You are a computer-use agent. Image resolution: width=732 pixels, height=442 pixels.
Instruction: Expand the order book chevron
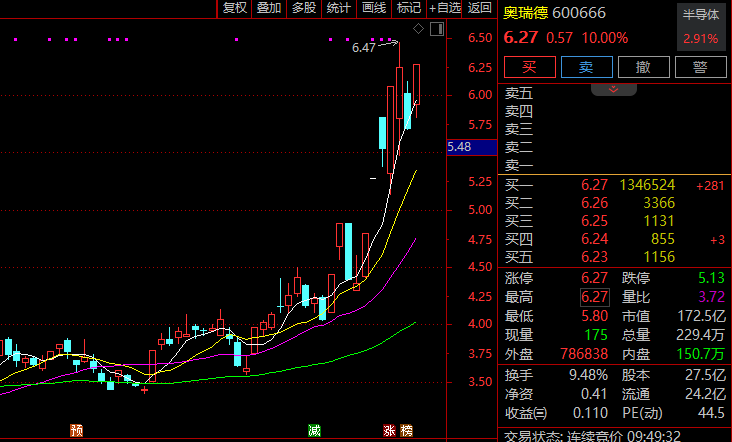pyautogui.click(x=615, y=89)
